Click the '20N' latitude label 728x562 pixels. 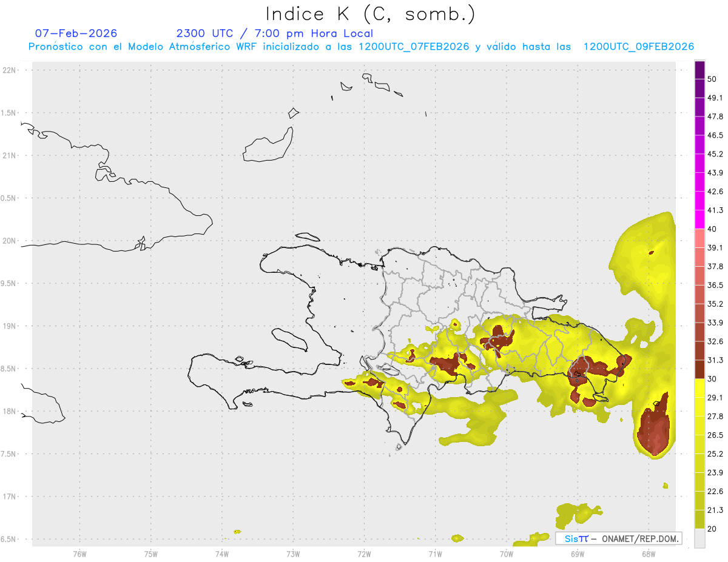pos(10,241)
